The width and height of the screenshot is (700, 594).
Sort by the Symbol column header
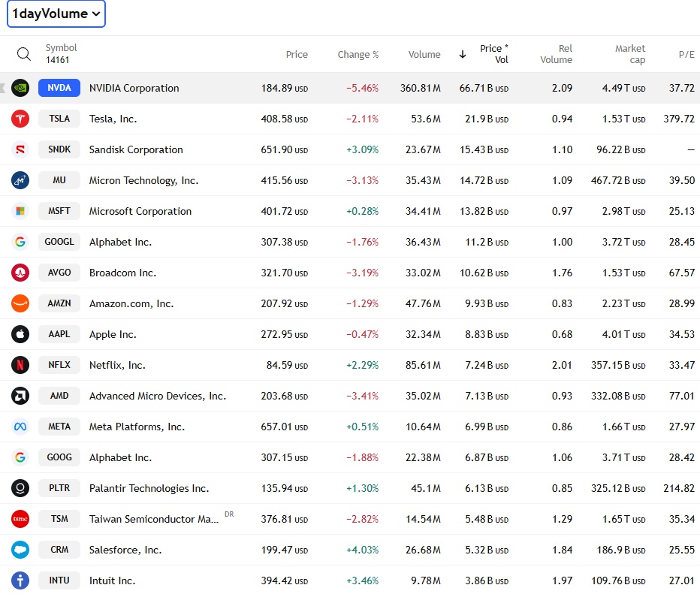click(61, 48)
